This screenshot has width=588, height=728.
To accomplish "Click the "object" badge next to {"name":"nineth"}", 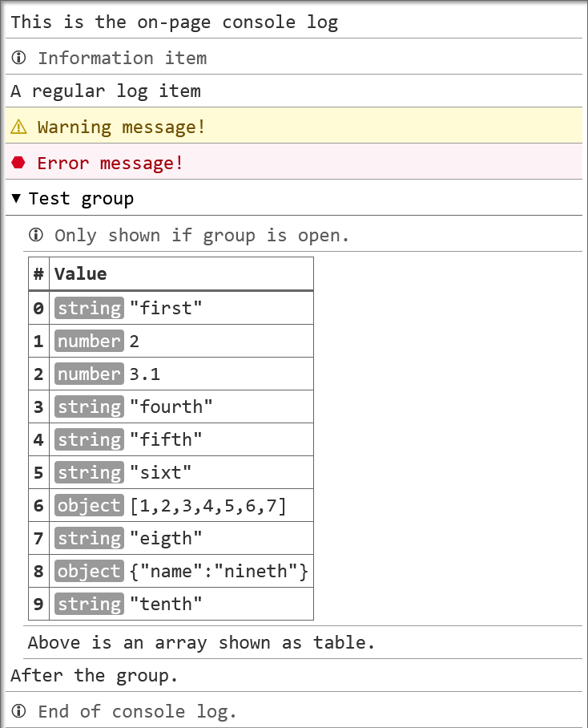I will 88,571.
